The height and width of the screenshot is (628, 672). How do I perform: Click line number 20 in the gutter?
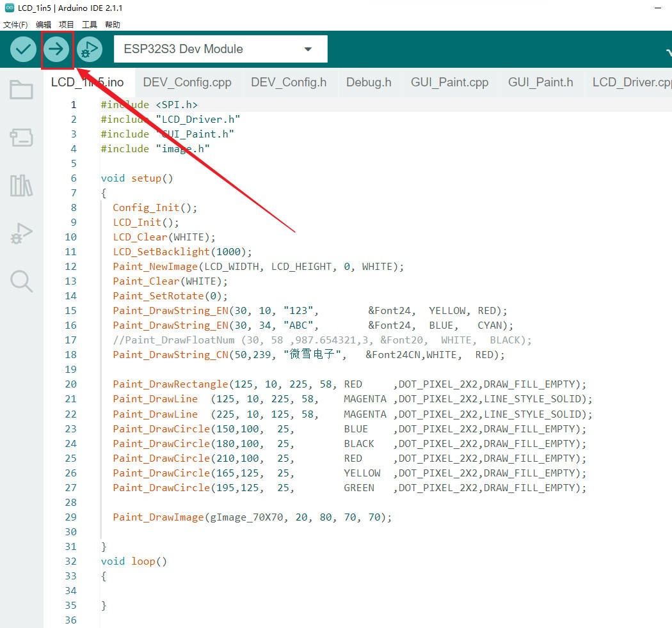click(x=70, y=384)
